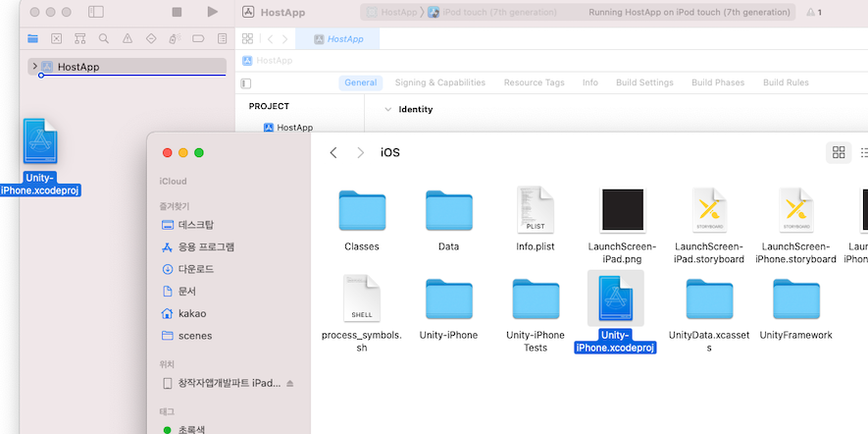Collapse the Identity section

387,110
